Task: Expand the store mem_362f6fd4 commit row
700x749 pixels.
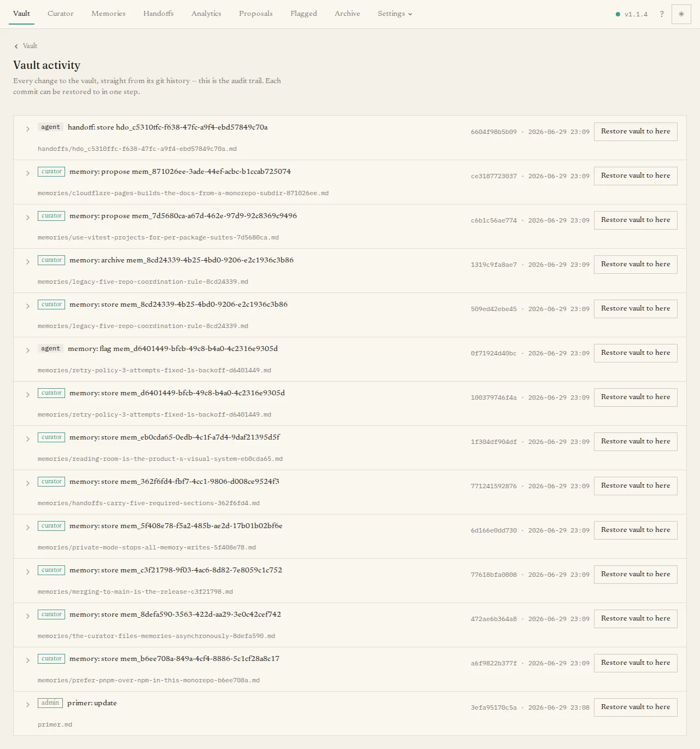Action: 27,483
